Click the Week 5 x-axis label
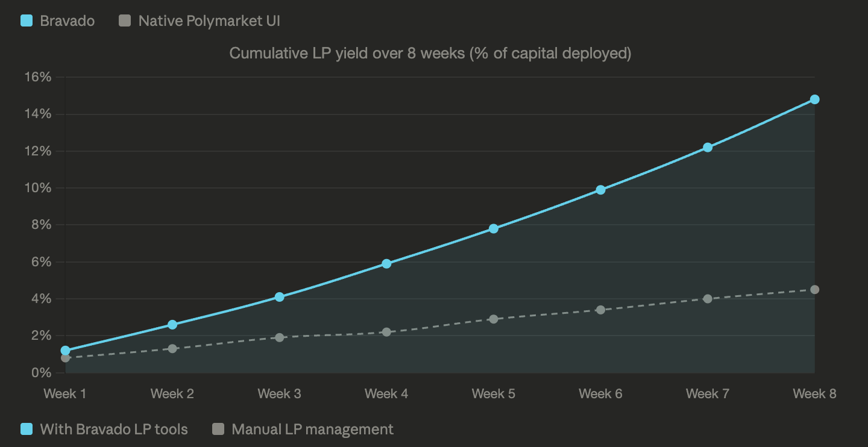The height and width of the screenshot is (447, 868). click(x=493, y=394)
